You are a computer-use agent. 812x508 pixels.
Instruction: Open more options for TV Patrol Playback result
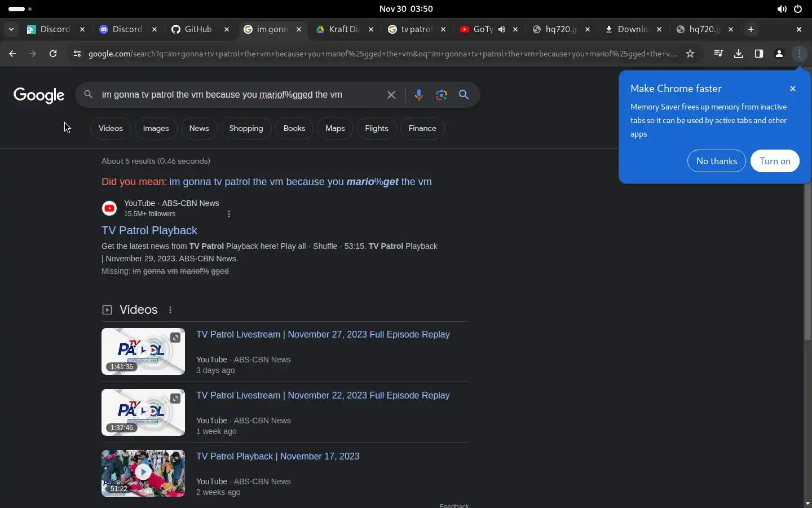point(229,214)
